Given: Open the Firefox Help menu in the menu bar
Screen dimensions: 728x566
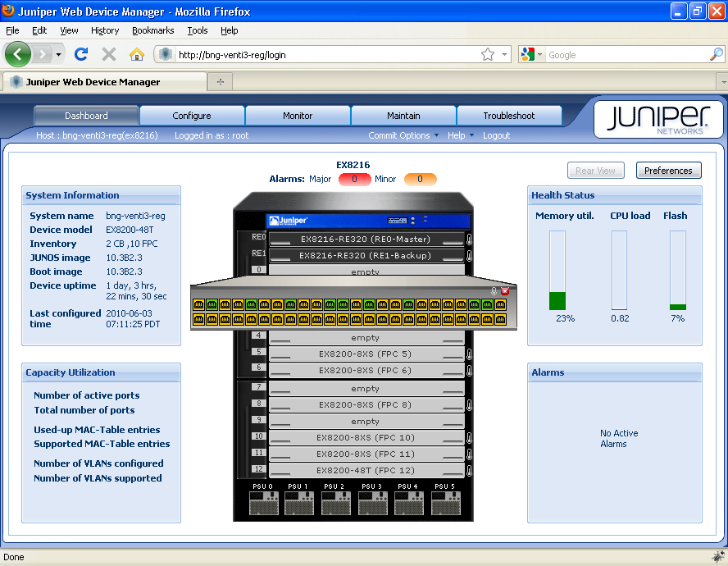Looking at the screenshot, I should coord(230,30).
